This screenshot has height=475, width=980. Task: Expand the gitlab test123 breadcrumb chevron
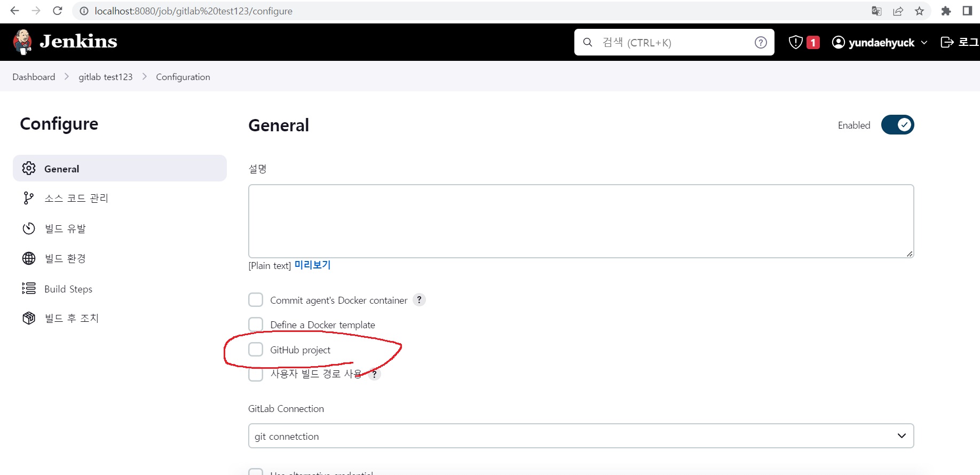pos(144,77)
